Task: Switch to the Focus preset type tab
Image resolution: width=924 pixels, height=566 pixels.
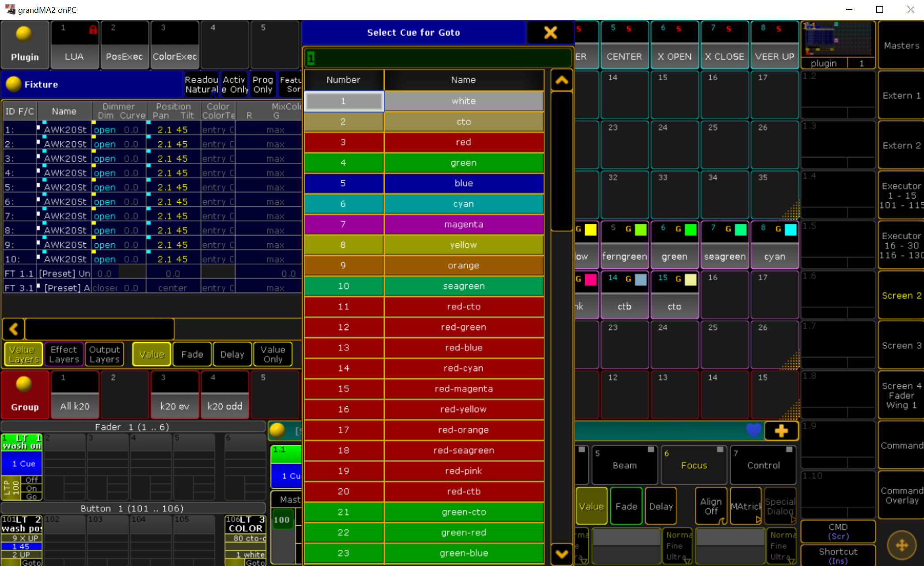Action: click(x=693, y=465)
